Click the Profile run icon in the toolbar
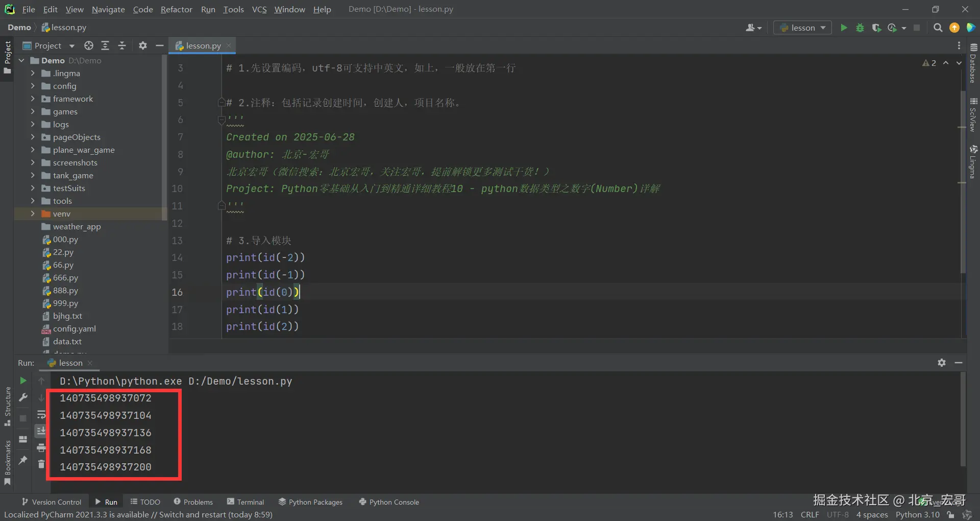This screenshot has width=980, height=521. [x=892, y=28]
